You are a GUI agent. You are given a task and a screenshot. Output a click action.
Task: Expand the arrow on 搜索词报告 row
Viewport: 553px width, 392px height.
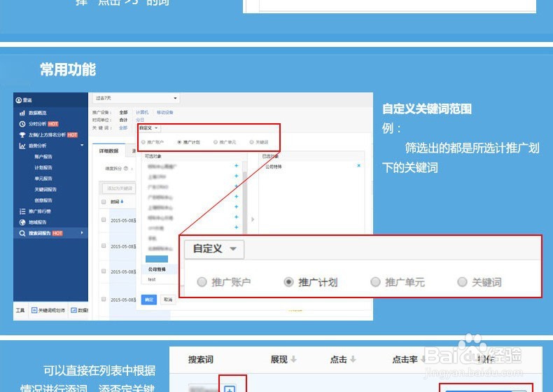(82, 233)
